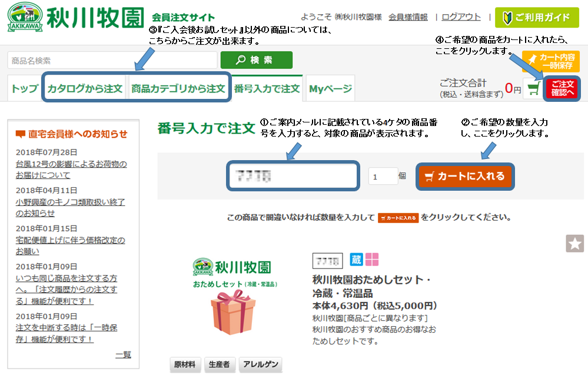
Task: Open the 宅配便値上げ price revision link
Action: (x=71, y=245)
